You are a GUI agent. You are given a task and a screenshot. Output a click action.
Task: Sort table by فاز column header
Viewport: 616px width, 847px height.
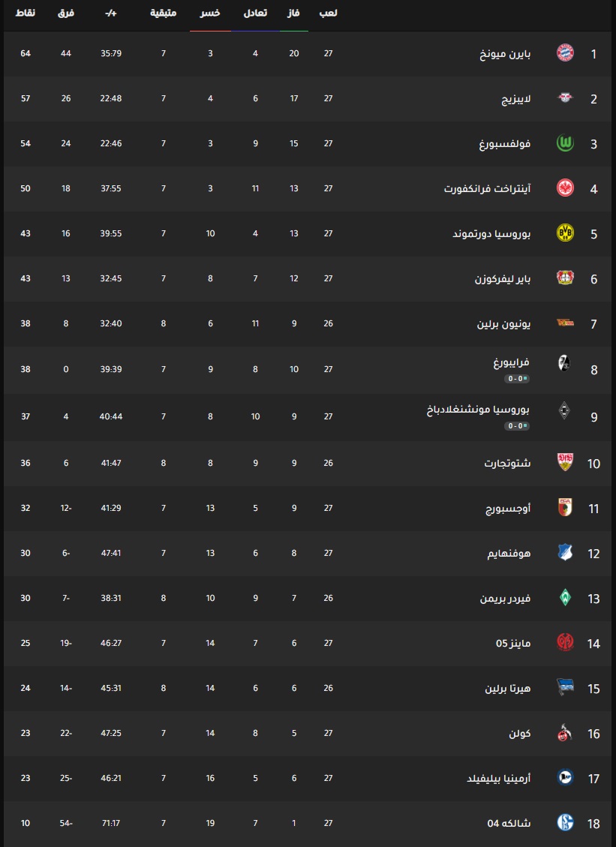294,13
